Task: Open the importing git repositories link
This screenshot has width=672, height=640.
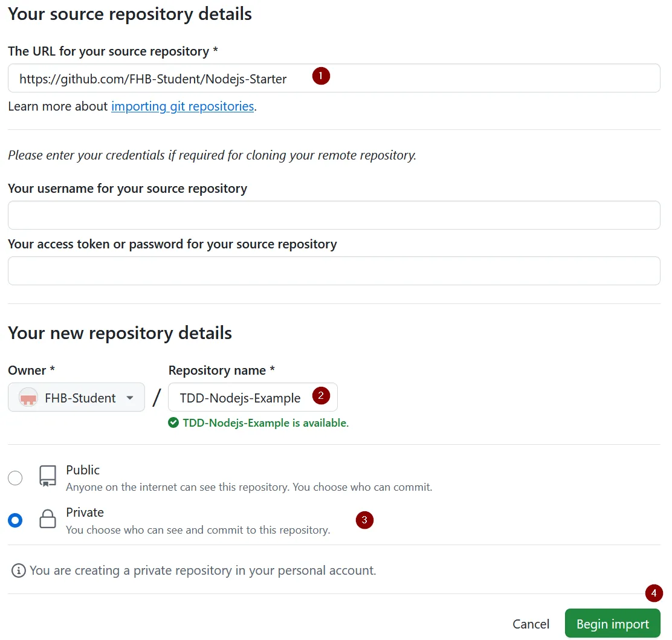Action: [183, 106]
